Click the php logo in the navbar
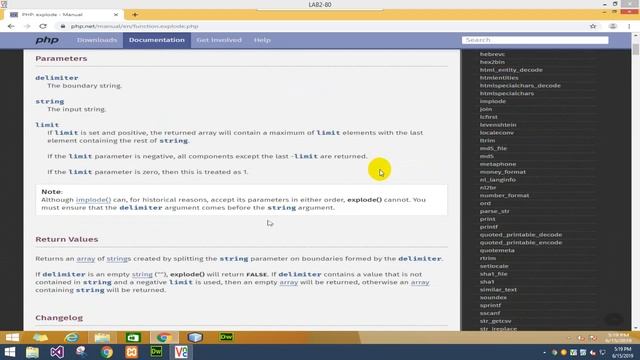The width and height of the screenshot is (640, 360). (x=47, y=40)
